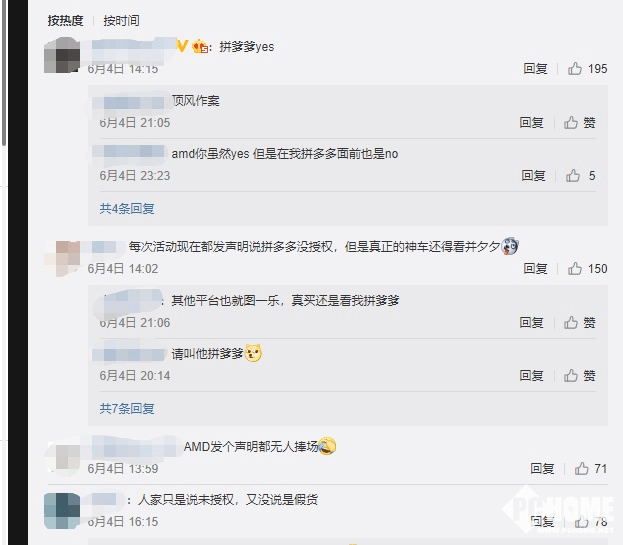Like the '请叫他拼爹爹' reply
Viewport: 623px width, 545px height.
pos(571,376)
